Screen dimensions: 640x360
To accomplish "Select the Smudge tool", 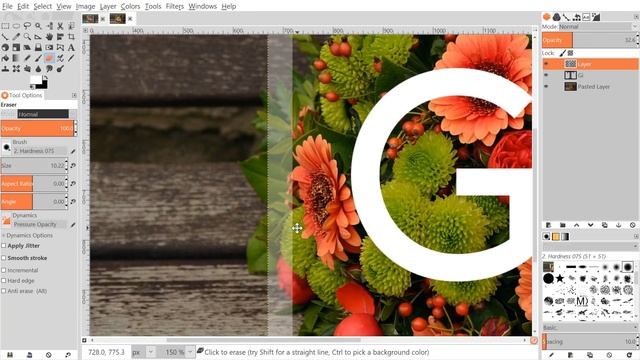I will pyautogui.click(x=49, y=69).
